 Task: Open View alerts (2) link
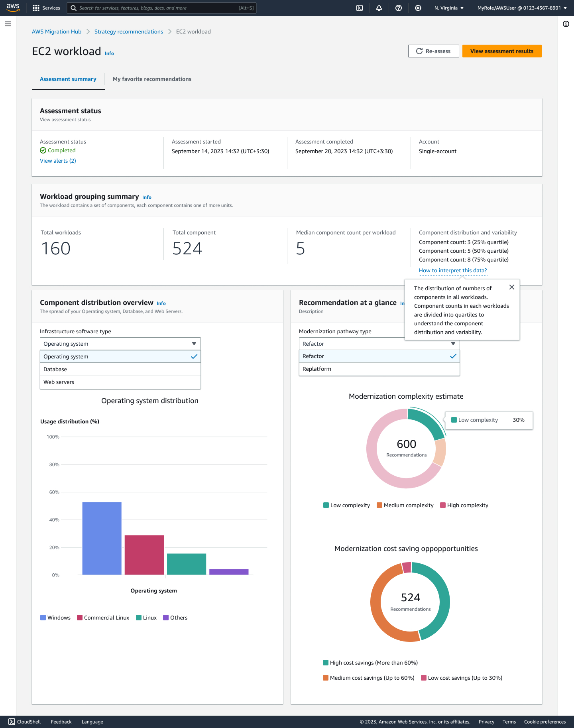(x=58, y=161)
